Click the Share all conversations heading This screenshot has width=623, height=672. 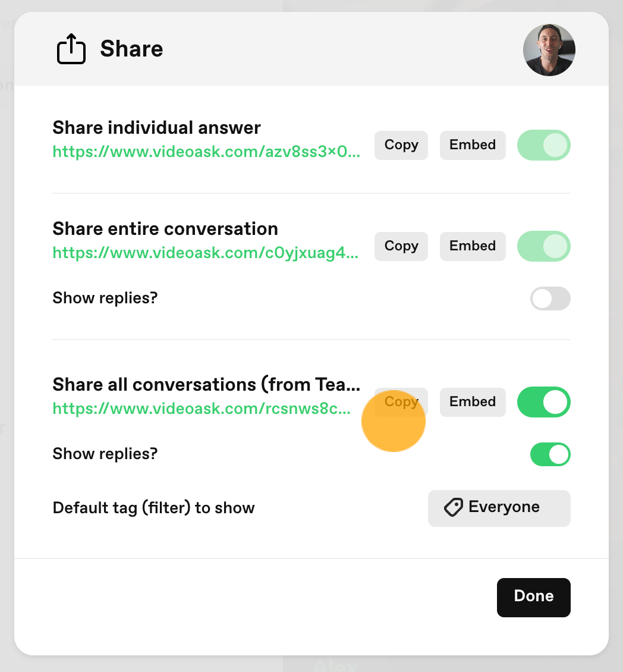point(206,384)
